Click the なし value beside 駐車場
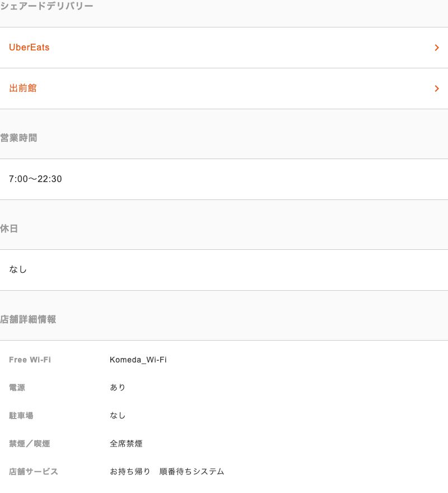This screenshot has width=448, height=493. [x=118, y=416]
